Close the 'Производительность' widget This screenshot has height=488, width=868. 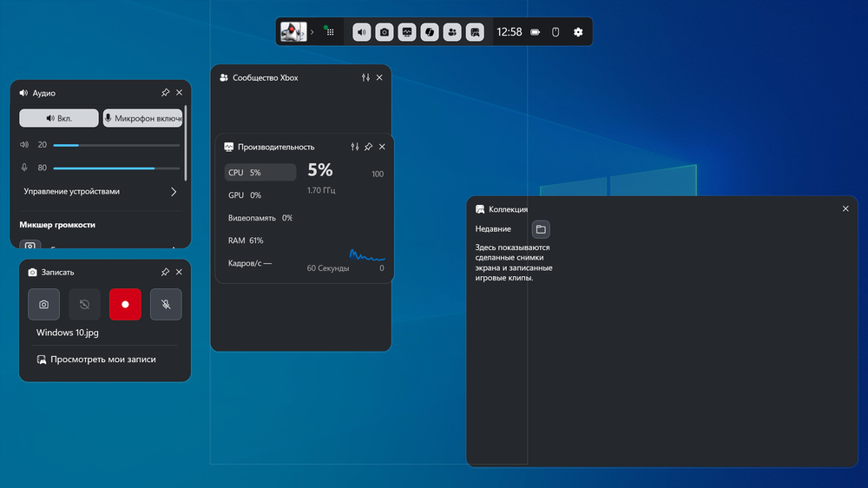point(382,147)
